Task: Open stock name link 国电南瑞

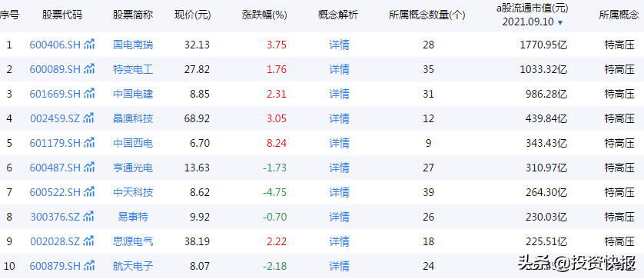Action: pos(133,45)
